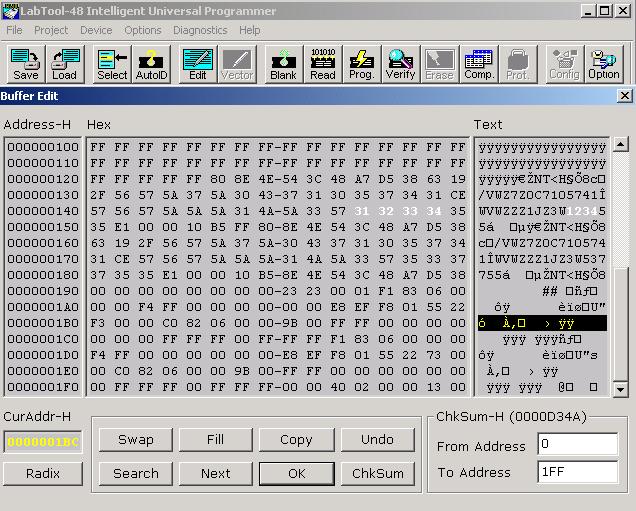Screen dimensions: 636x511
Task: Click the LabTool-48 title bar app icon
Action: pyautogui.click(x=10, y=11)
